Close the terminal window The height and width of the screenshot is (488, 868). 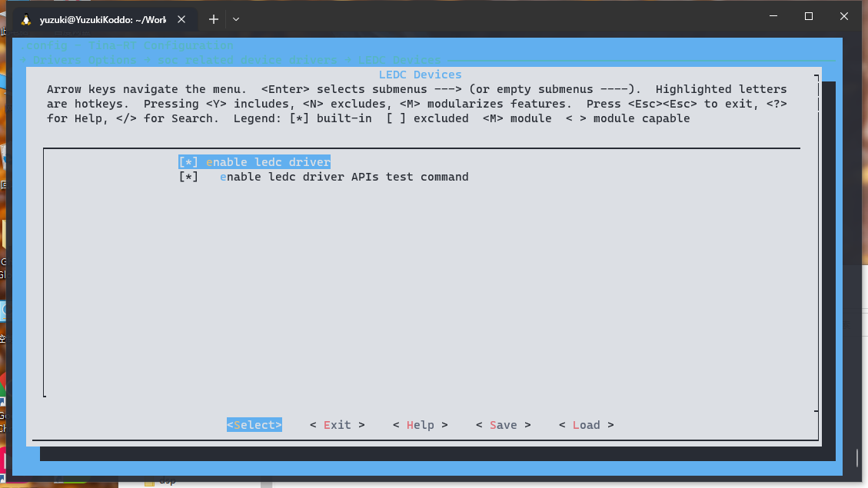point(844,16)
